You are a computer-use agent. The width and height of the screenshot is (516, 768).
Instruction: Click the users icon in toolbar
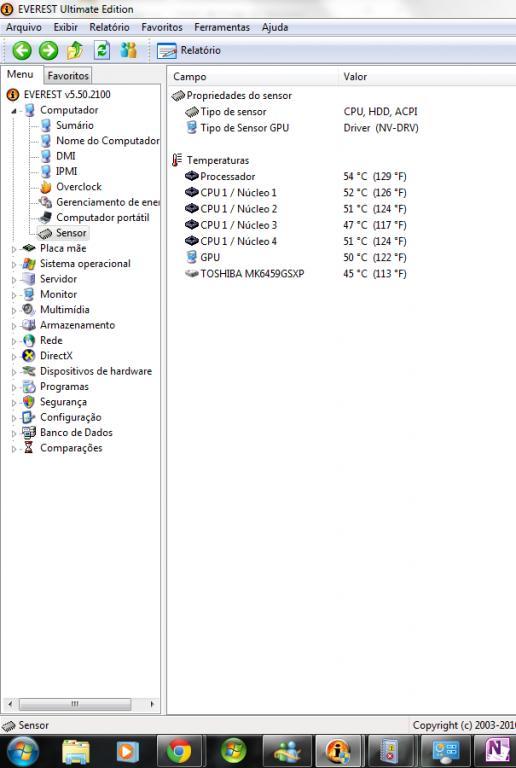tap(129, 50)
